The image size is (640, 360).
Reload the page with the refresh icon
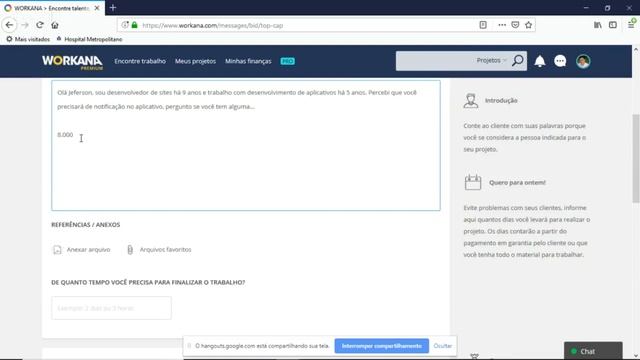coord(40,25)
